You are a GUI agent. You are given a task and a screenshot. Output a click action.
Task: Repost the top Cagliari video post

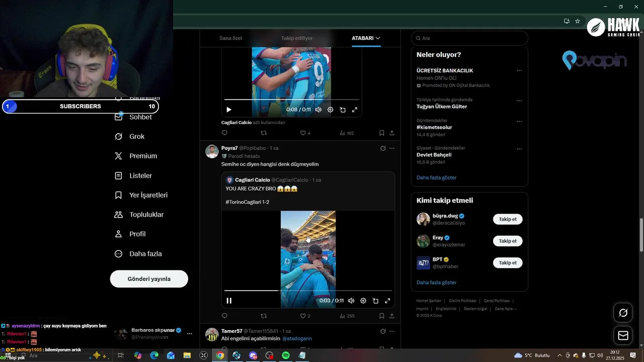[x=264, y=133]
